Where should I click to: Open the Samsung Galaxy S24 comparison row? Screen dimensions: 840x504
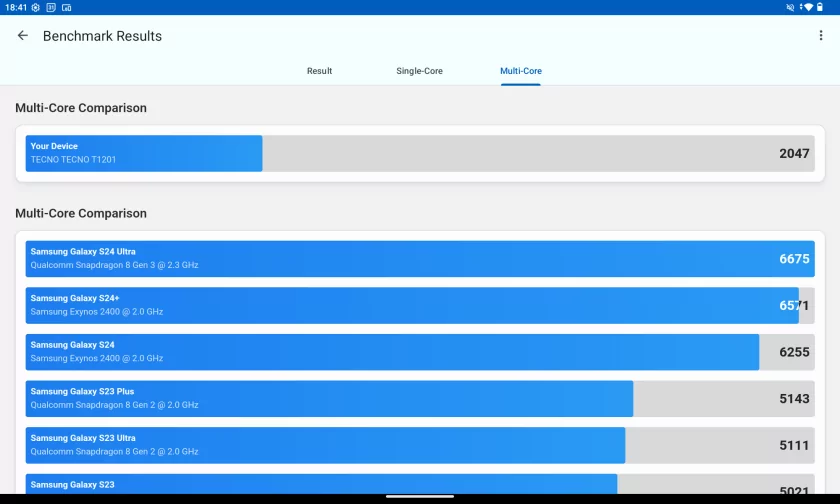[x=420, y=352]
